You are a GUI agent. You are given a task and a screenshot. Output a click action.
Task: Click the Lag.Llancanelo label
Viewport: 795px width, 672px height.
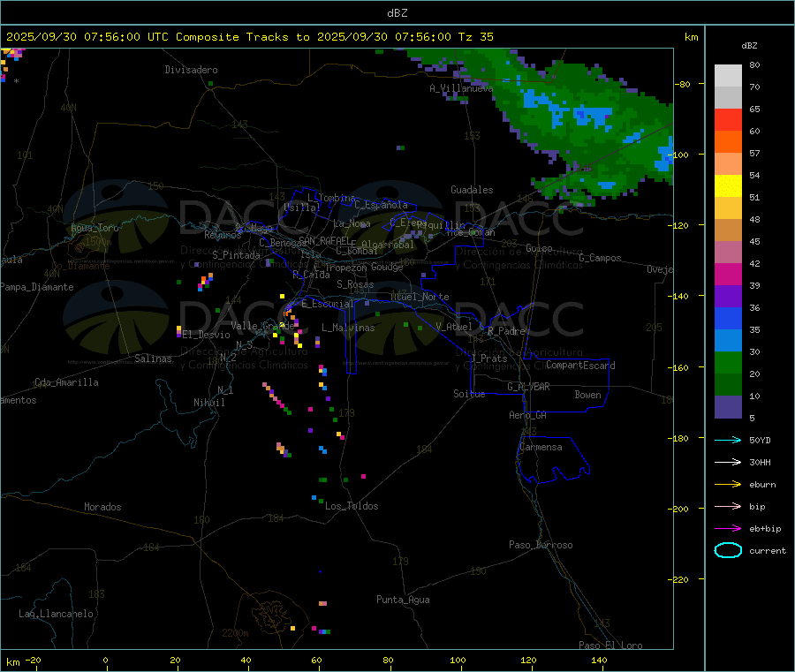point(57,614)
